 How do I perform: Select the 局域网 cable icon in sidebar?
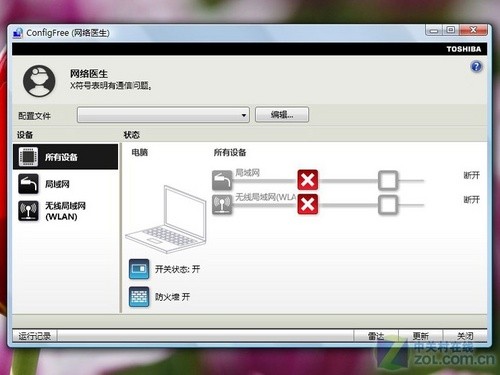tap(28, 184)
